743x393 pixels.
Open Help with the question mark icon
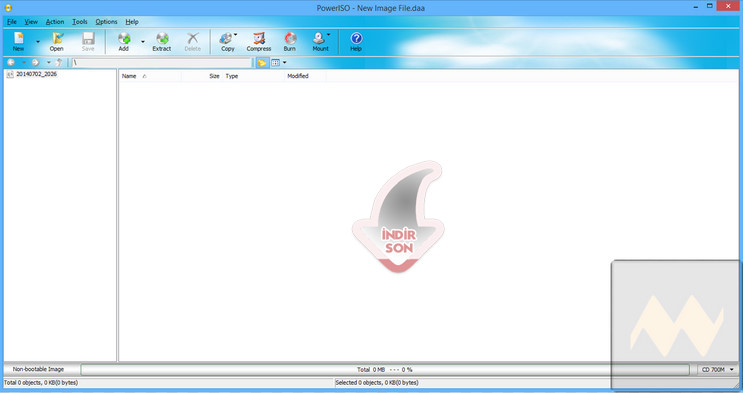356,42
